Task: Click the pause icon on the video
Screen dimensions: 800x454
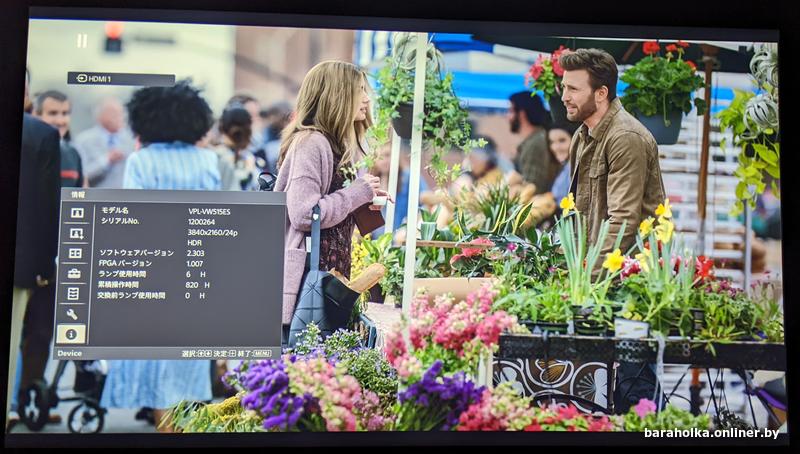Action: (82, 41)
